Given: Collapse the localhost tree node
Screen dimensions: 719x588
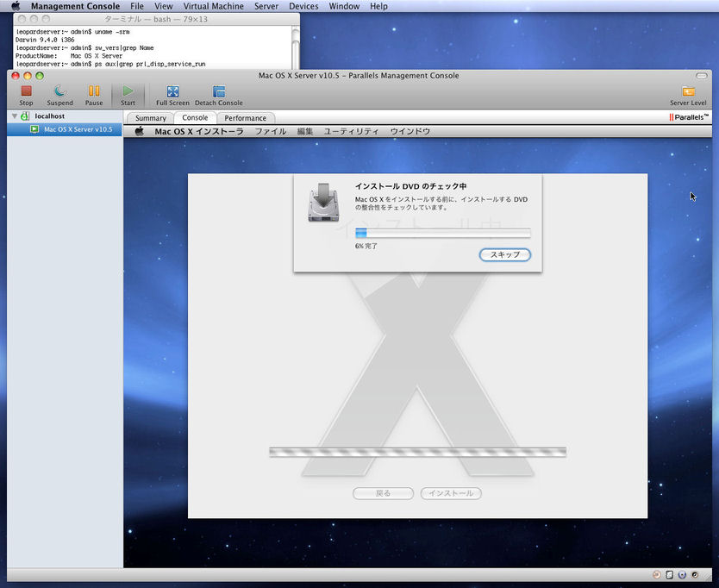Looking at the screenshot, I should (x=15, y=116).
